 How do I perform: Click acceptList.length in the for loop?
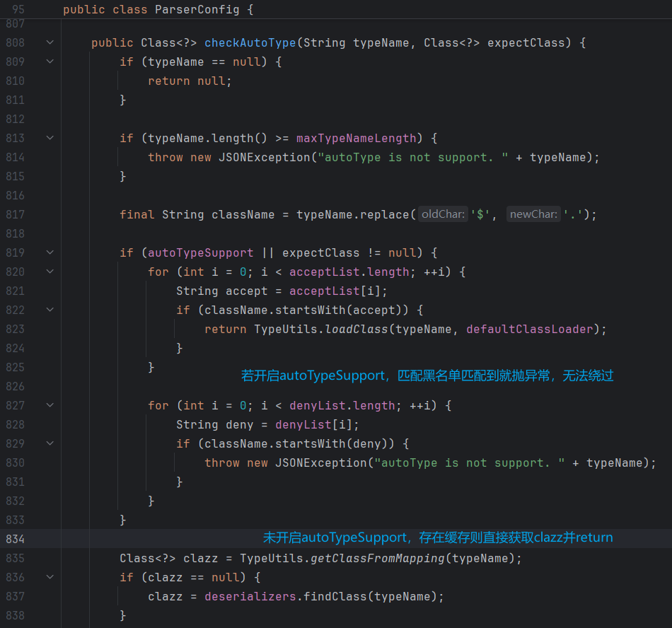point(349,272)
